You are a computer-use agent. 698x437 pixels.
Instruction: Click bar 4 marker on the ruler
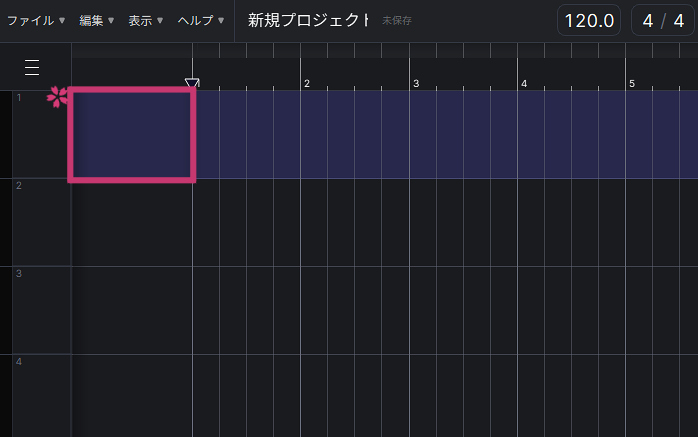tap(524, 83)
